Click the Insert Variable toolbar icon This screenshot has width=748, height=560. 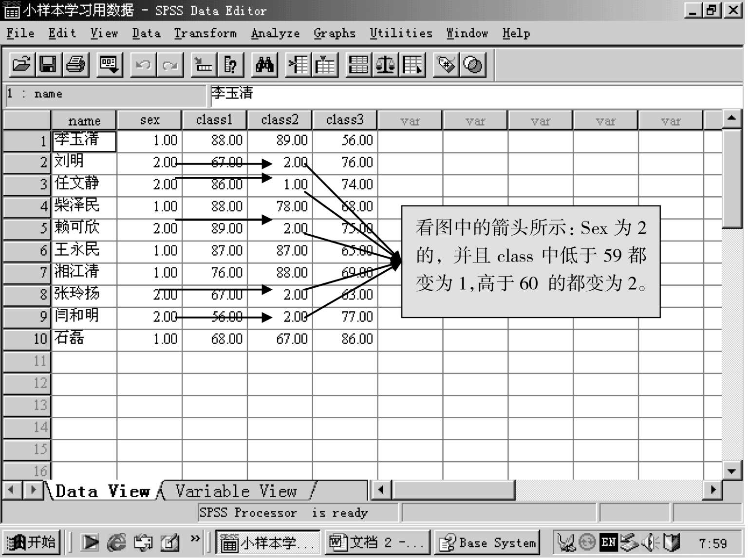point(325,65)
